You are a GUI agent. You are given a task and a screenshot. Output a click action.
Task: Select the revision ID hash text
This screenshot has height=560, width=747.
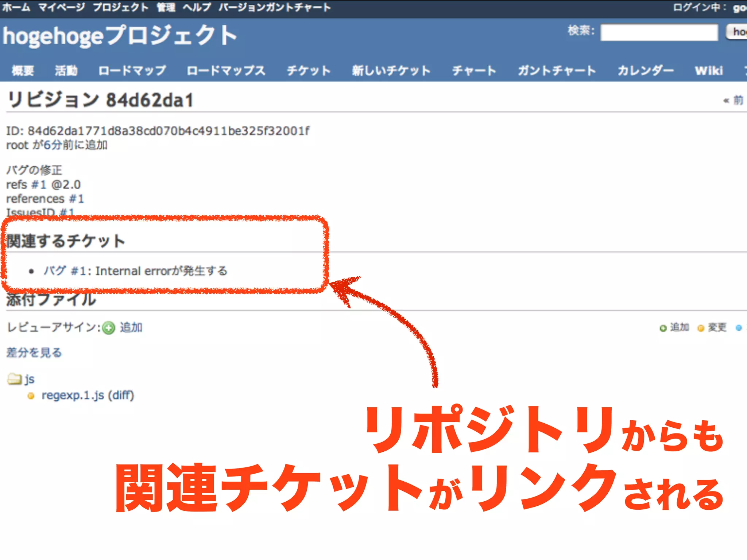click(169, 131)
